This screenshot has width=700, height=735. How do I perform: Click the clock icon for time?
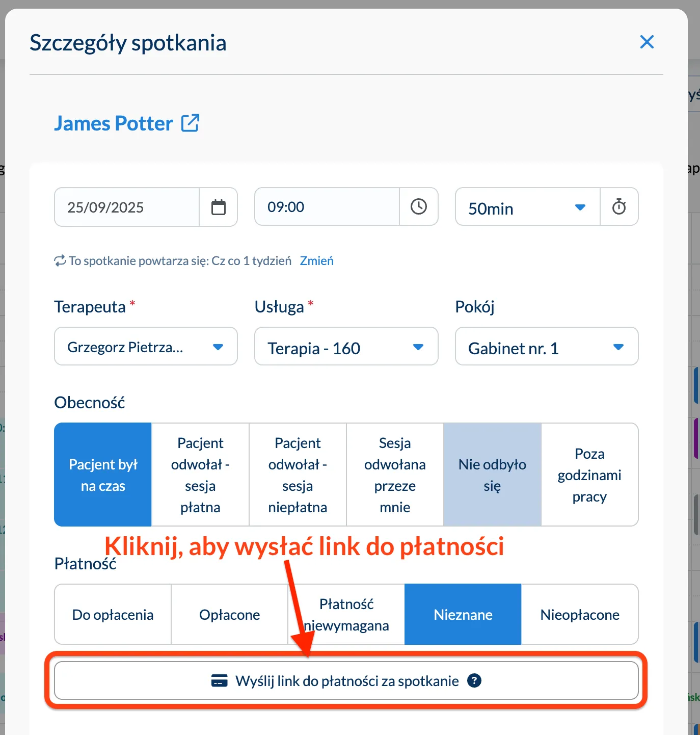coord(418,206)
